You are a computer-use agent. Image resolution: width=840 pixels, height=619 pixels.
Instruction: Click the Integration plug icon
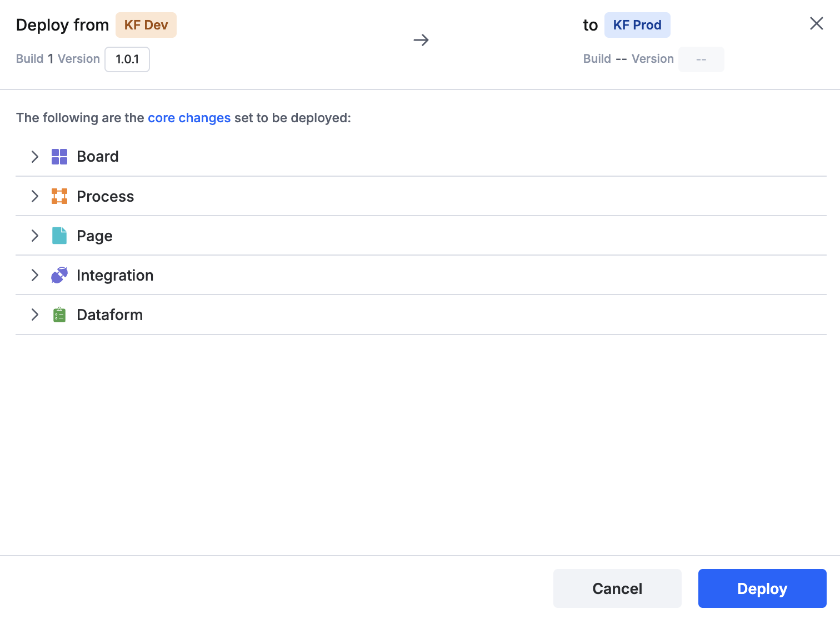[59, 275]
